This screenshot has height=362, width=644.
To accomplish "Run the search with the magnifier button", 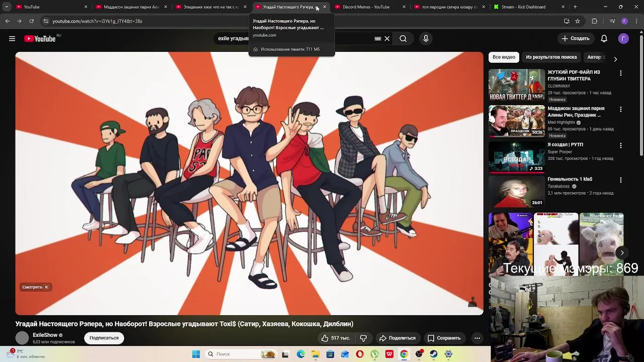I will click(x=403, y=39).
